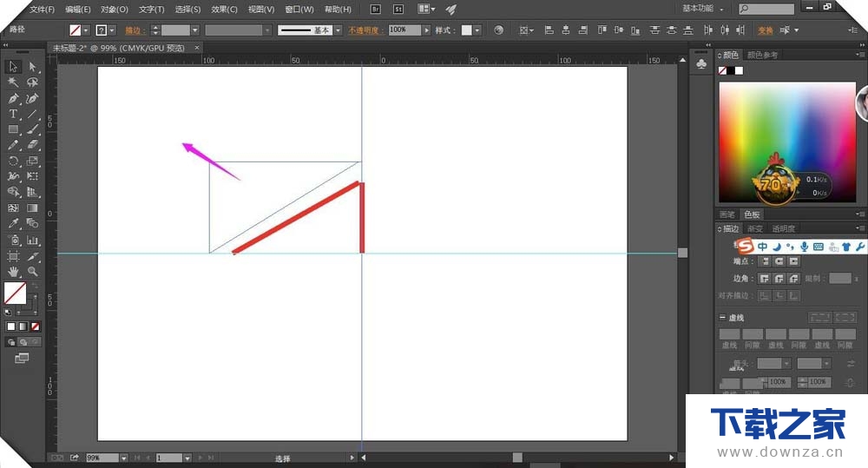Image resolution: width=868 pixels, height=468 pixels.
Task: Select the Free Transform tool
Action: coord(32,176)
